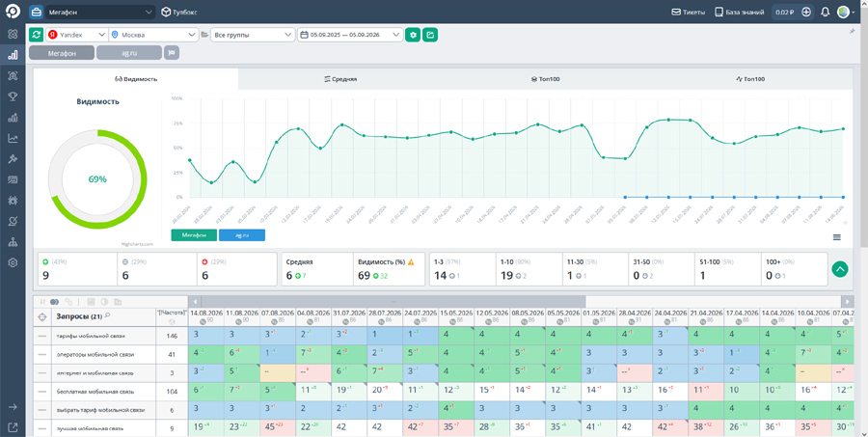Viewport: 868px width, 437px height.
Task: Toggle the Мегафон project pill
Action: point(62,53)
